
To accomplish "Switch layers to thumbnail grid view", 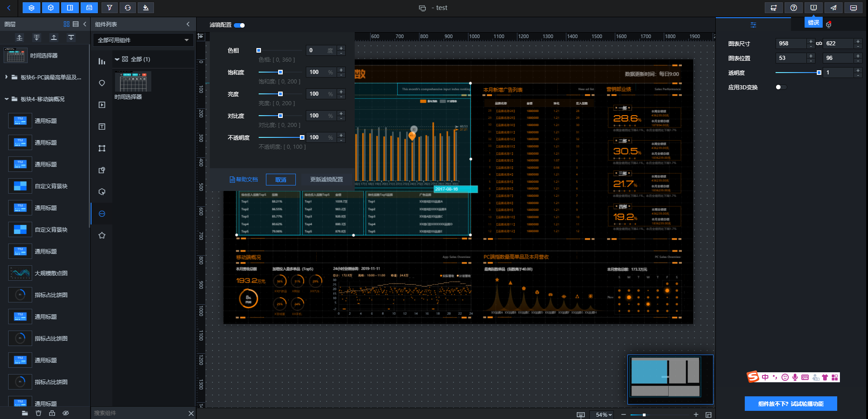I will point(67,24).
